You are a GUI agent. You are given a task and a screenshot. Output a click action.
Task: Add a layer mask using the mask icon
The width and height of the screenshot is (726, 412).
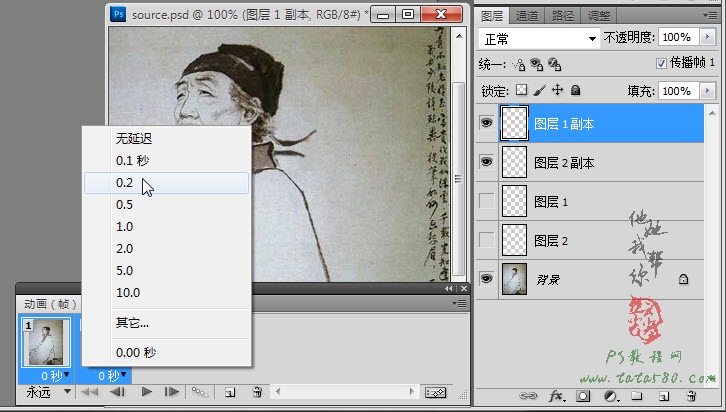pyautogui.click(x=583, y=396)
